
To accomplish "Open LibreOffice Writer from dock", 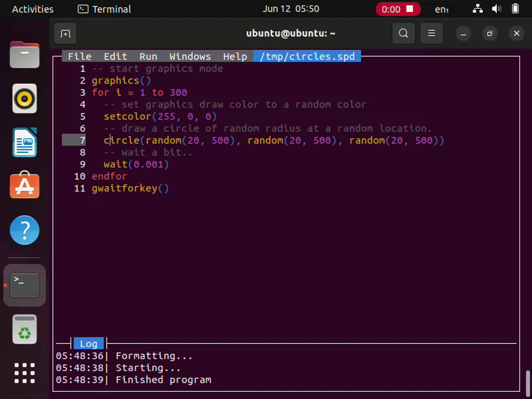I will 25,143.
